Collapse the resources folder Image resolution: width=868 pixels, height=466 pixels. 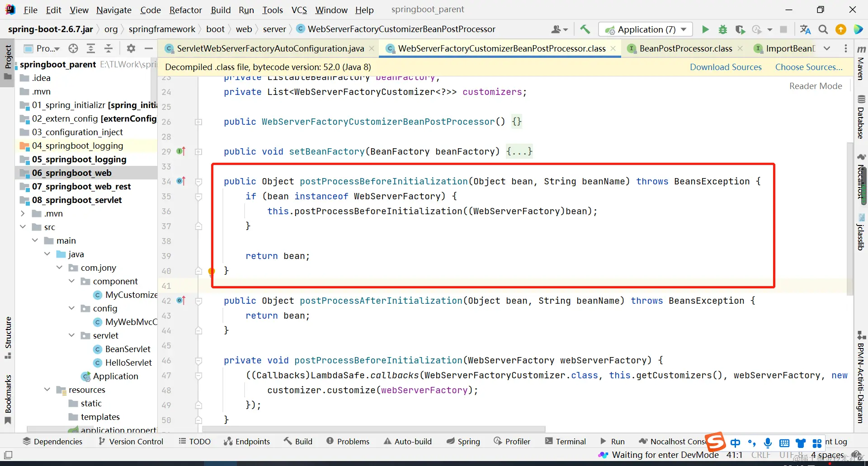pyautogui.click(x=47, y=390)
